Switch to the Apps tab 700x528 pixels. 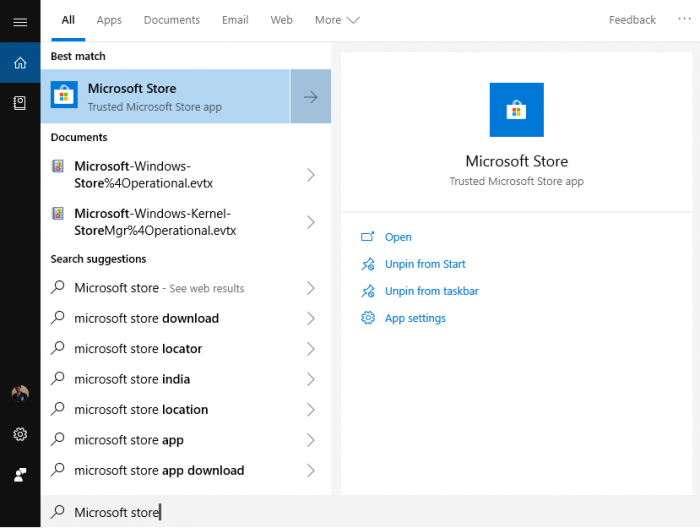click(x=109, y=20)
